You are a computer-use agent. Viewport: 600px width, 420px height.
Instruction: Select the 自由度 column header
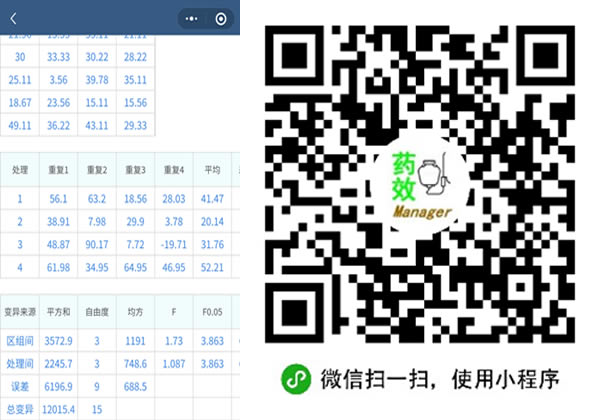[97, 312]
